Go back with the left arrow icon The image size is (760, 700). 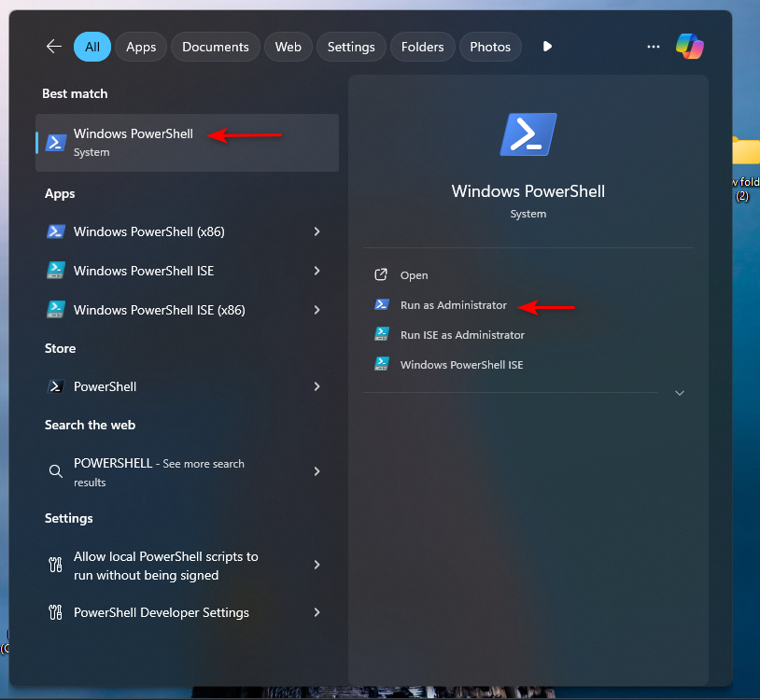click(x=54, y=47)
